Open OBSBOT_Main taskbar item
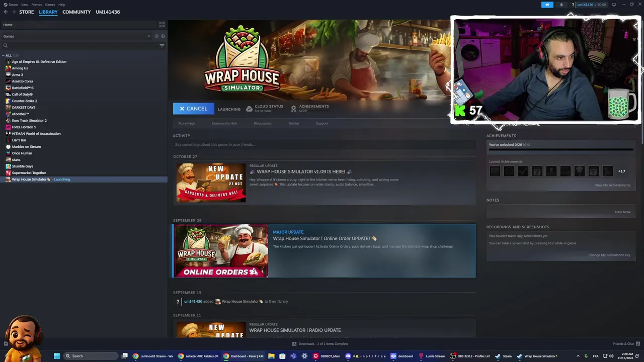644x362 pixels. tap(327, 356)
